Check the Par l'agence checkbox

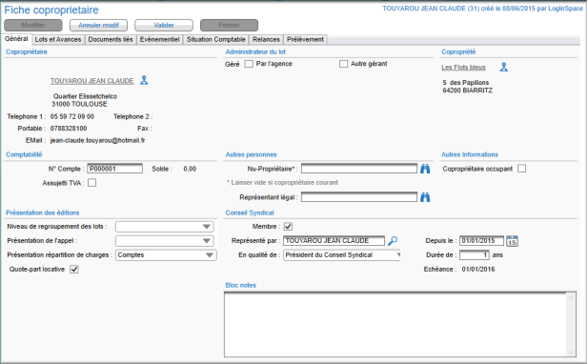pyautogui.click(x=249, y=64)
